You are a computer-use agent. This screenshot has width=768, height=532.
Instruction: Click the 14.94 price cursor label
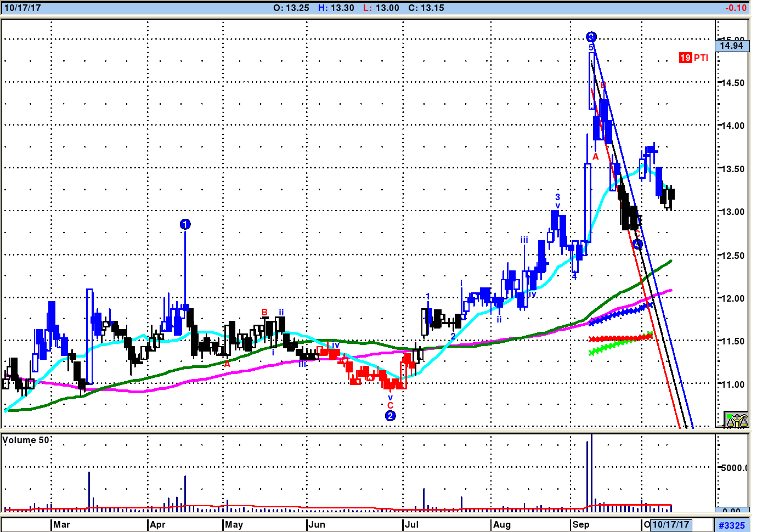point(732,46)
